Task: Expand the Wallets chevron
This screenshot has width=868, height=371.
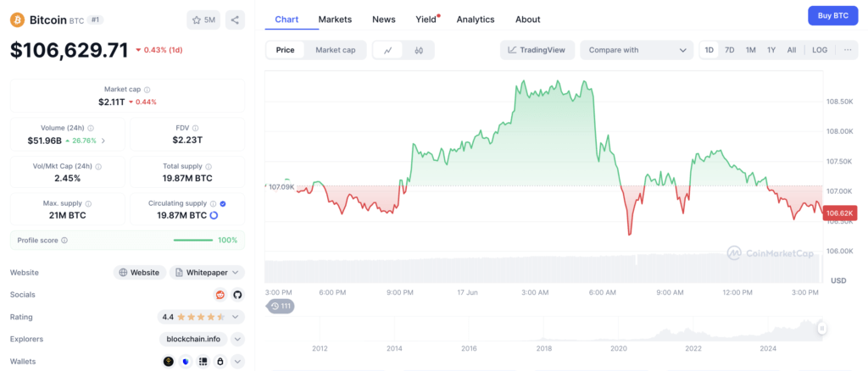Action: (x=237, y=362)
